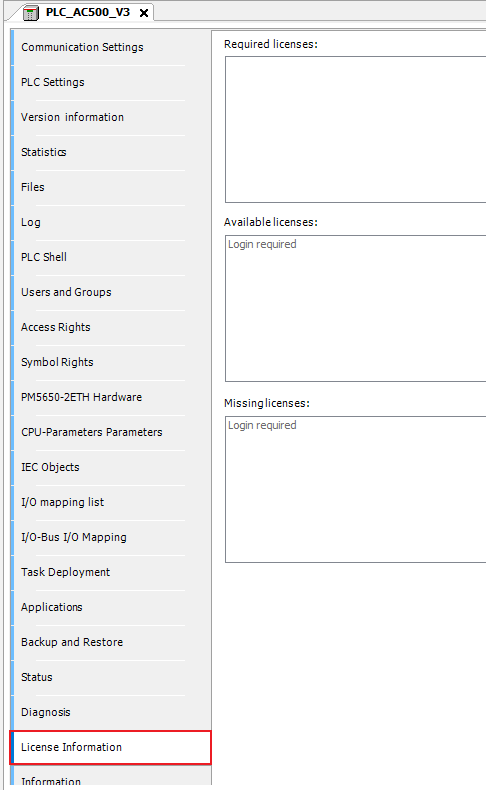Close the PLC_AC500_V3 tab
This screenshot has height=790, width=486.
click(144, 13)
